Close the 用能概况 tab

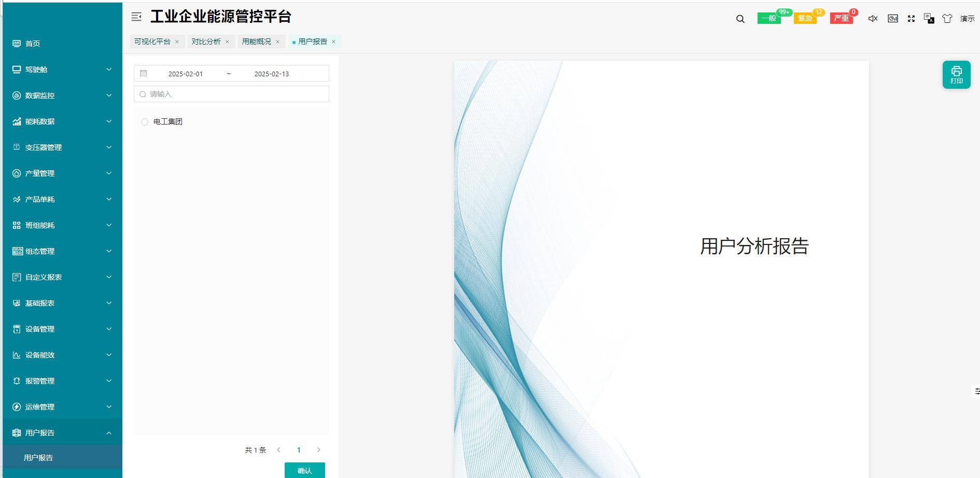point(277,42)
